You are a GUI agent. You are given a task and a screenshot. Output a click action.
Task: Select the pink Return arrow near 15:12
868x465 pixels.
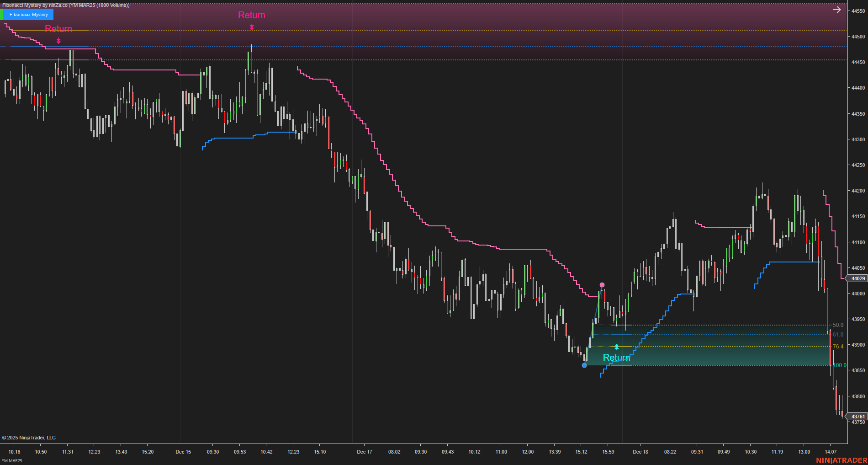click(58, 41)
